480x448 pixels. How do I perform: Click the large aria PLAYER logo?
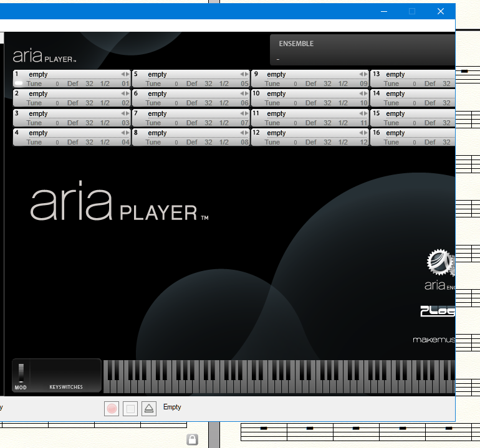pos(119,205)
